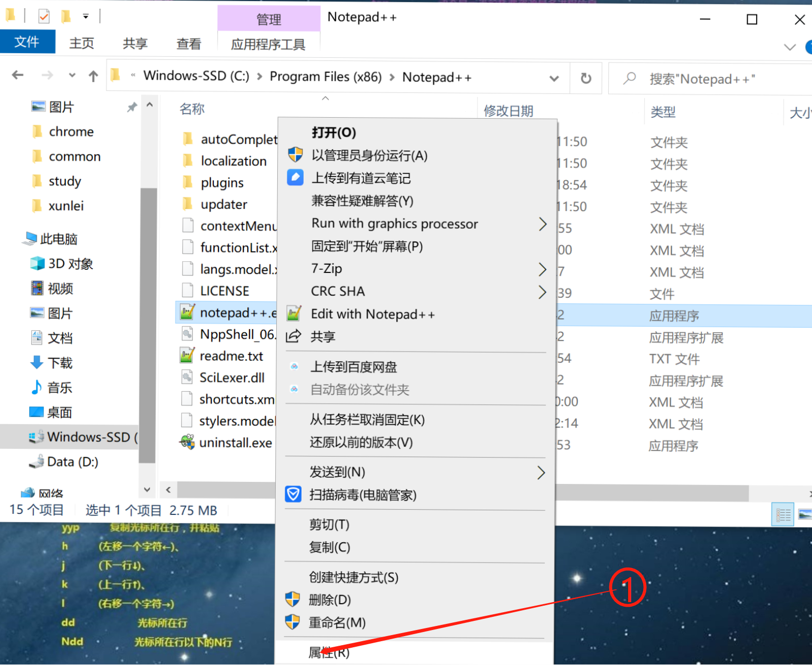Click the autoCompletion folder icon

[x=188, y=138]
